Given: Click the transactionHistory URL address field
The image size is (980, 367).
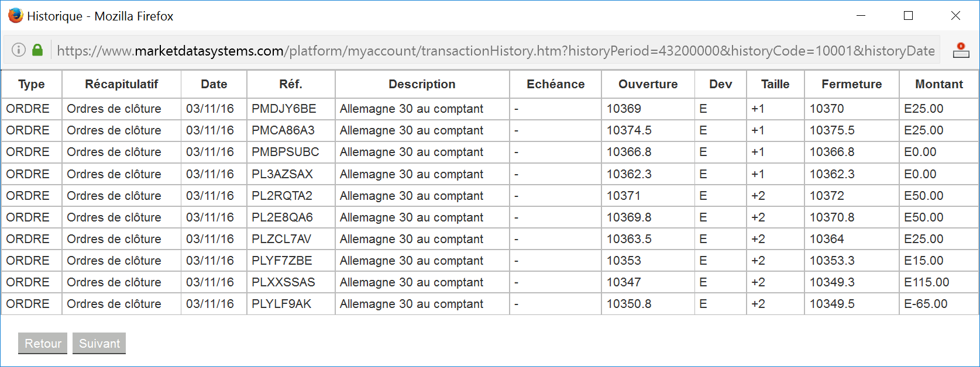Looking at the screenshot, I should [495, 51].
